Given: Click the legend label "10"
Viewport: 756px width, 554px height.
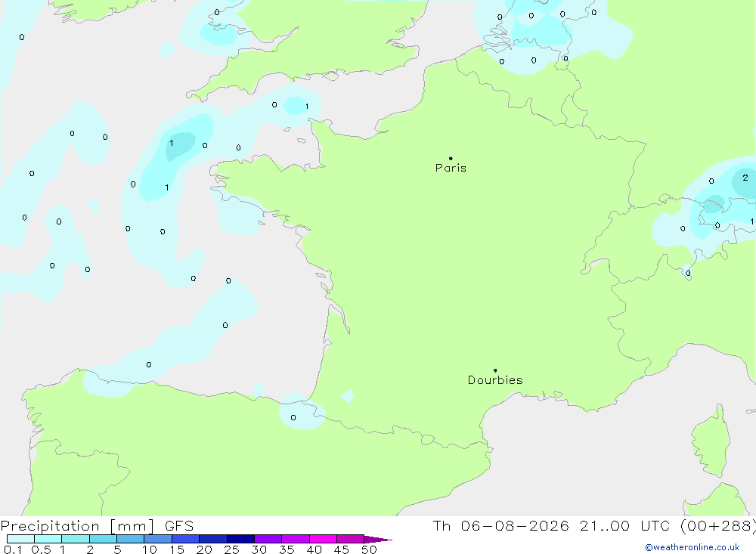Looking at the screenshot, I should pyautogui.click(x=150, y=549).
